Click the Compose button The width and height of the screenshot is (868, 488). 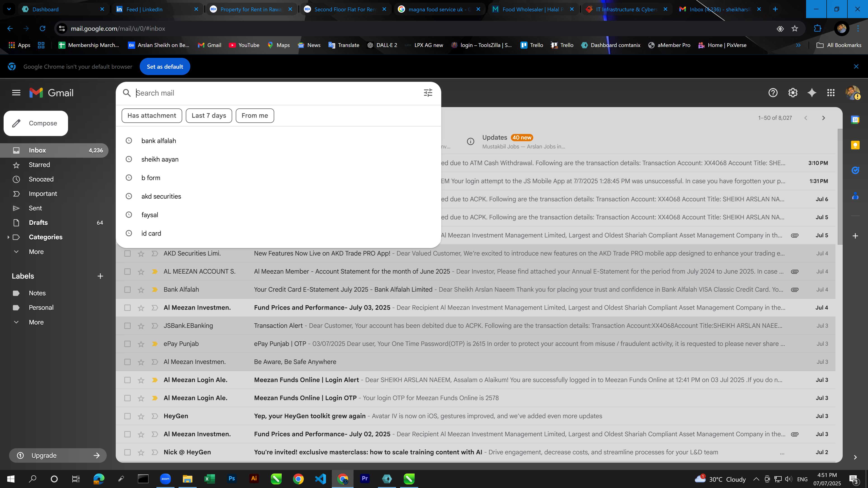point(36,123)
